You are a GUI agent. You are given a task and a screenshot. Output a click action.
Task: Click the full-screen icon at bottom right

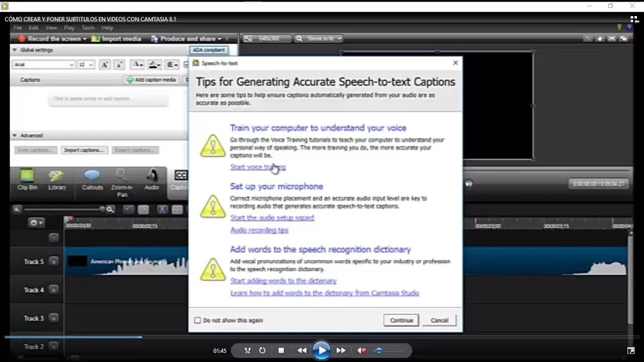tap(631, 350)
